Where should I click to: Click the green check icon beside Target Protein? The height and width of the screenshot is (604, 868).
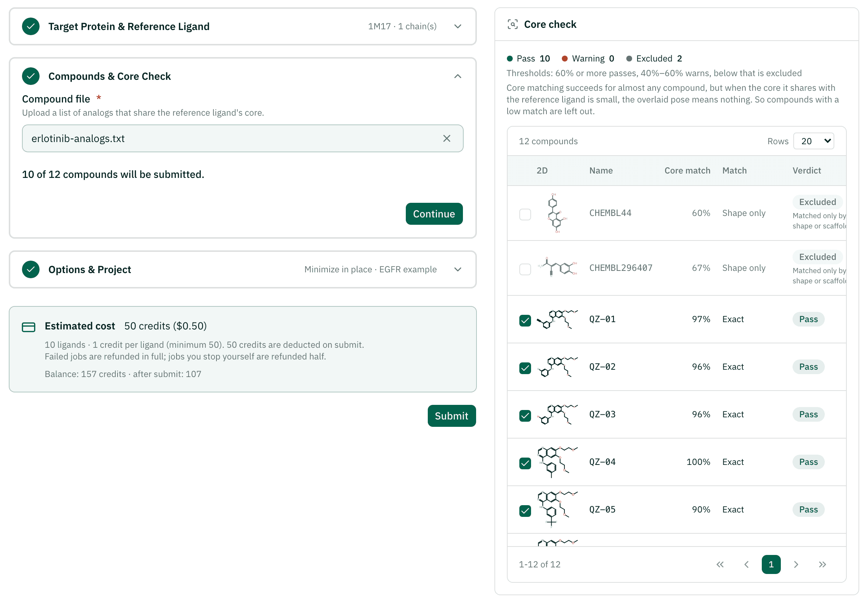[31, 26]
